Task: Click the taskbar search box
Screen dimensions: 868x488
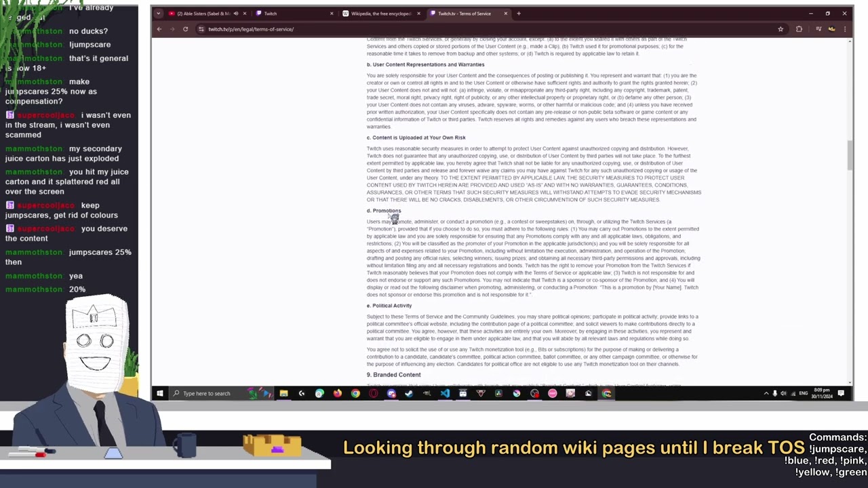Action: 220,393
